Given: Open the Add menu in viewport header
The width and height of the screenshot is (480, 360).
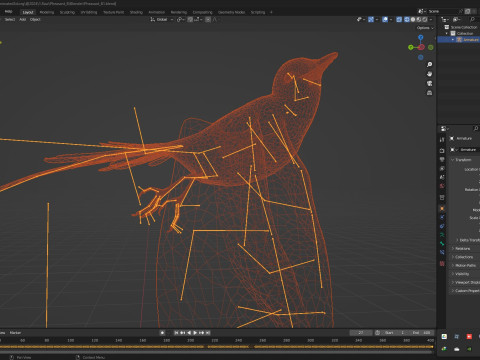Looking at the screenshot, I should coord(22,19).
